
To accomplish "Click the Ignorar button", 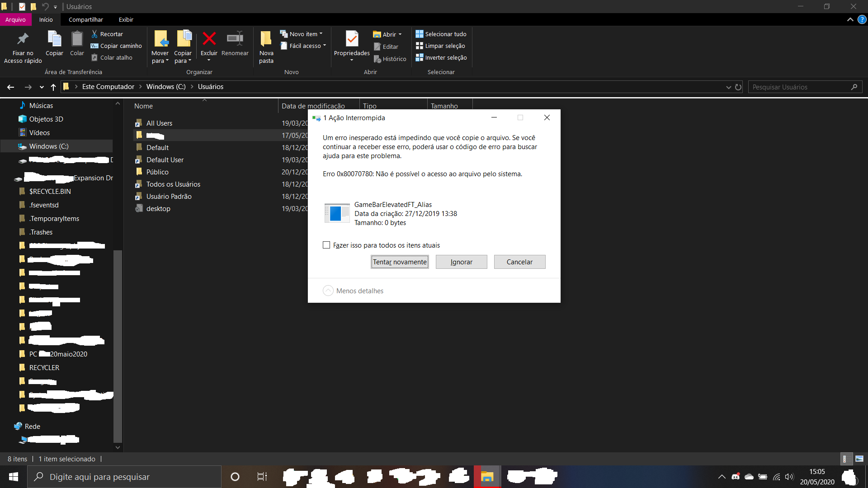I will tap(461, 262).
